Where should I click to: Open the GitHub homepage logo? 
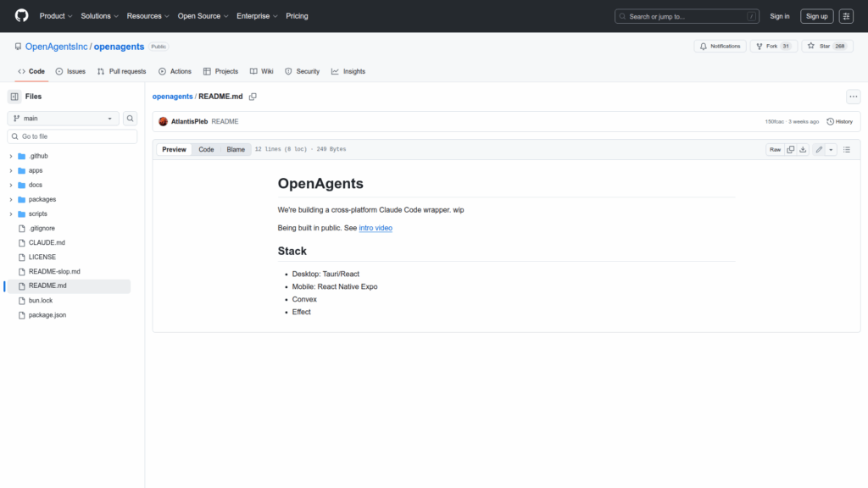point(21,16)
